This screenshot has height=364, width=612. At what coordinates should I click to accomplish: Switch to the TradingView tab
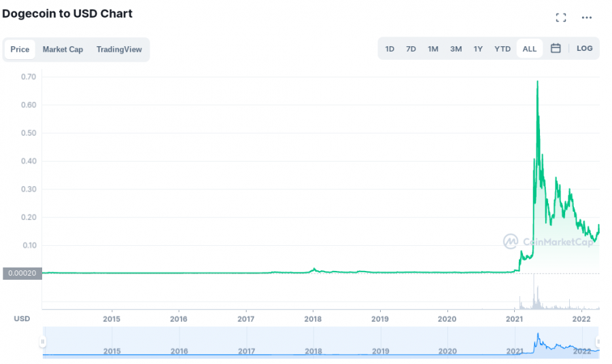point(119,50)
